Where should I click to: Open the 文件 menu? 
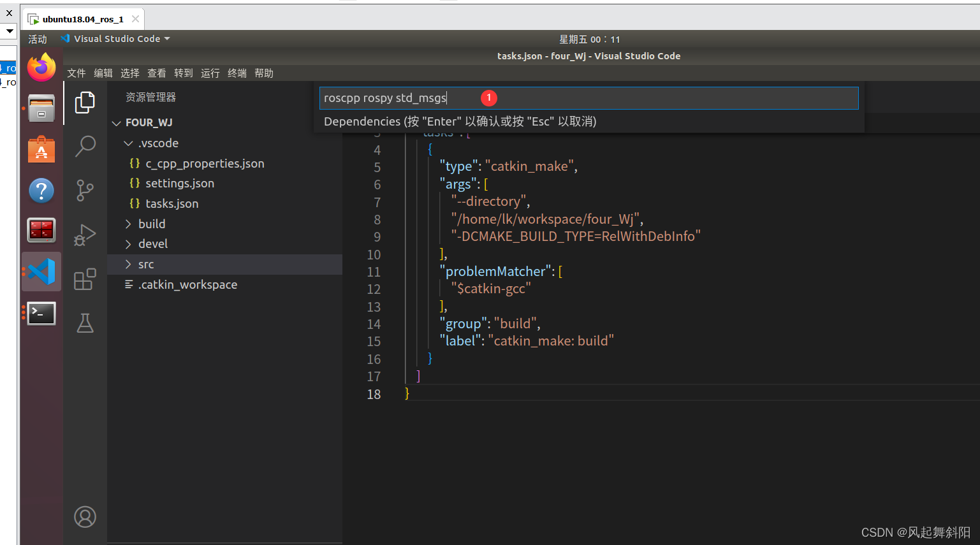(77, 73)
